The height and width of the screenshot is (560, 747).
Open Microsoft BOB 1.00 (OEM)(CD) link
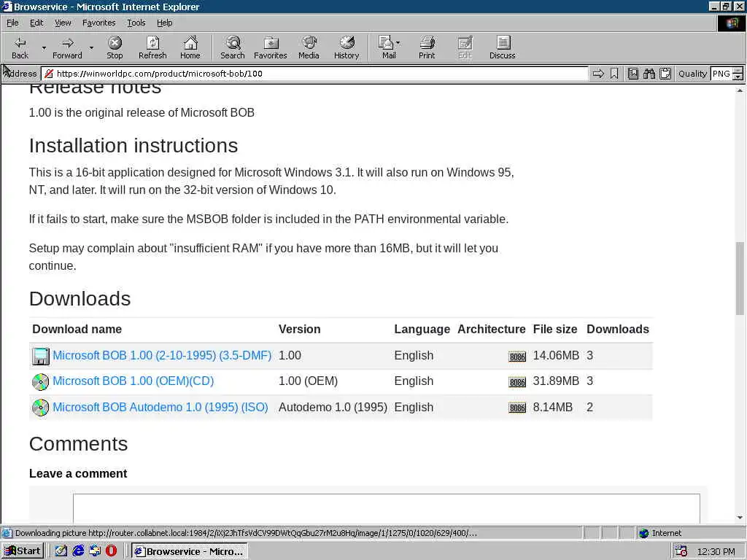pyautogui.click(x=133, y=381)
